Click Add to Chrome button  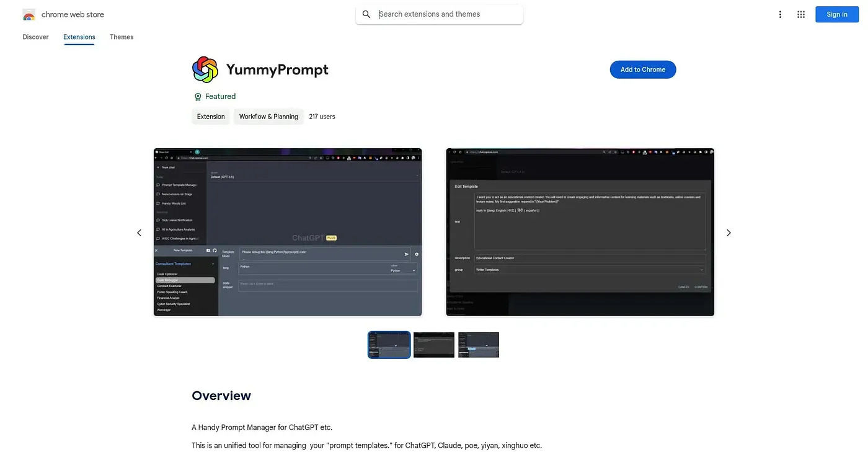coord(643,69)
